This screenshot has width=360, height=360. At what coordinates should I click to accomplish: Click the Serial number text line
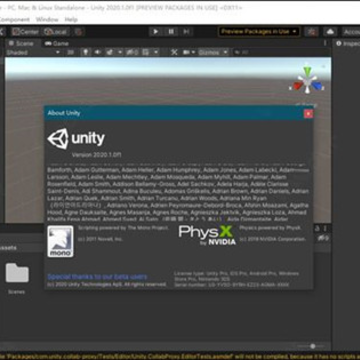[x=231, y=285]
